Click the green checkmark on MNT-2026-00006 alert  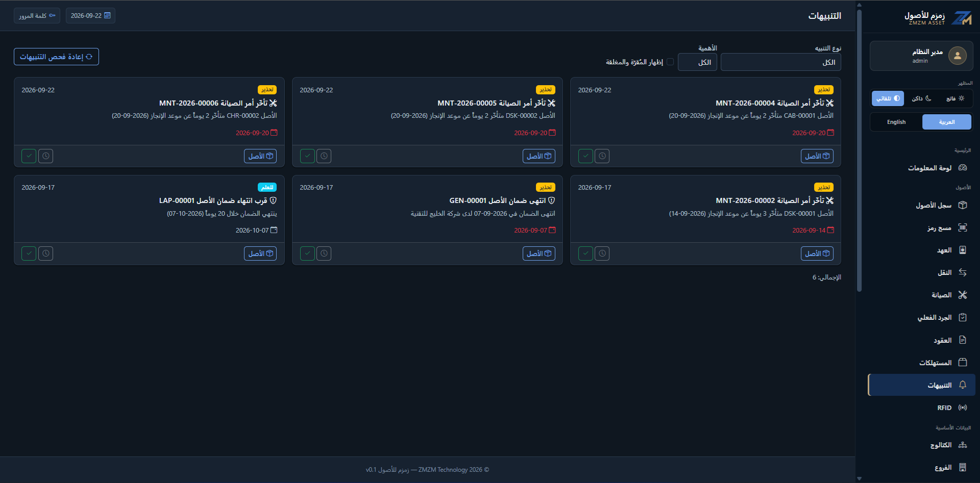tap(29, 156)
